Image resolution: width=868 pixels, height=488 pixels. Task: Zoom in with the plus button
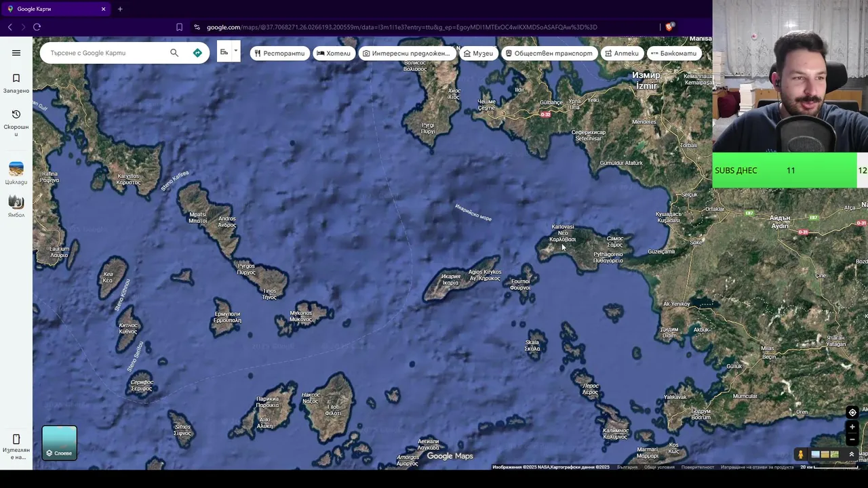point(852,427)
